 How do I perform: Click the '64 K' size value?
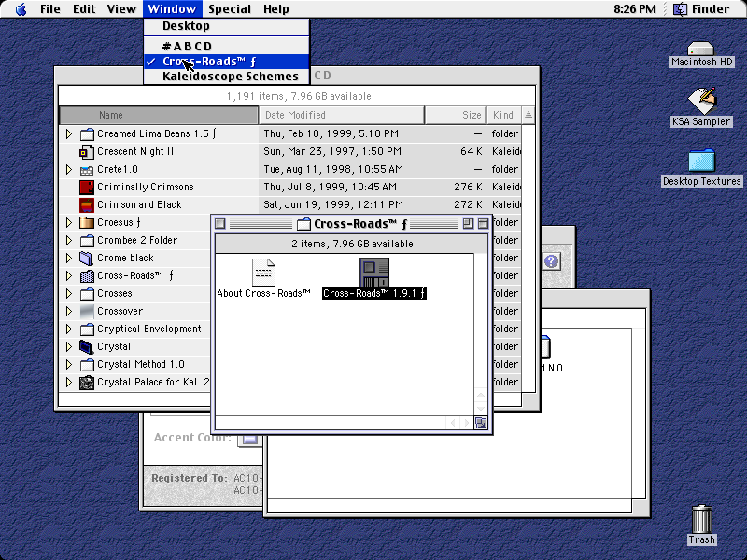click(472, 151)
